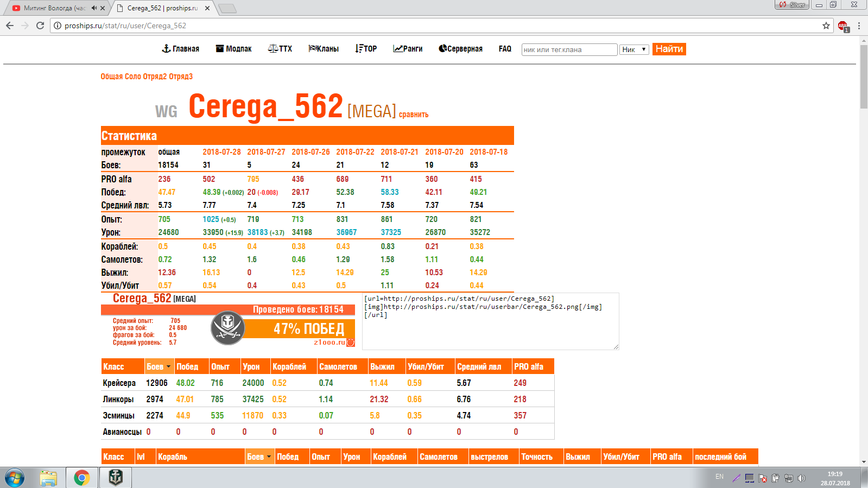Open Chrome menu three dots

[x=859, y=26]
